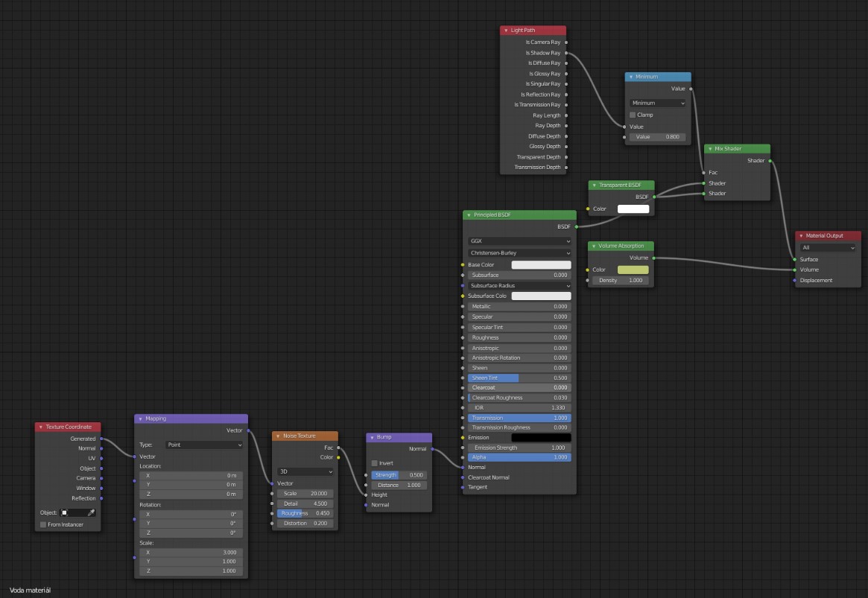Click the Mapping Scale X field

191,553
